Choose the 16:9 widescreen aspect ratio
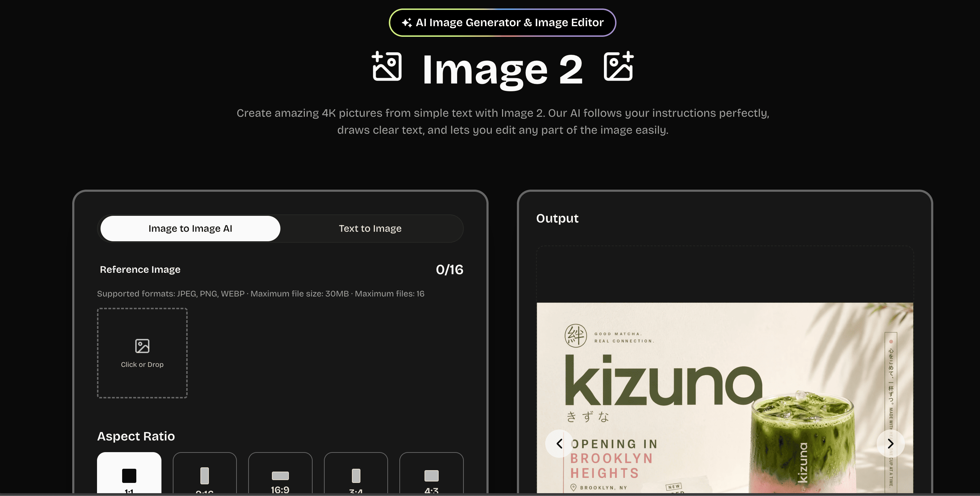 (x=280, y=475)
